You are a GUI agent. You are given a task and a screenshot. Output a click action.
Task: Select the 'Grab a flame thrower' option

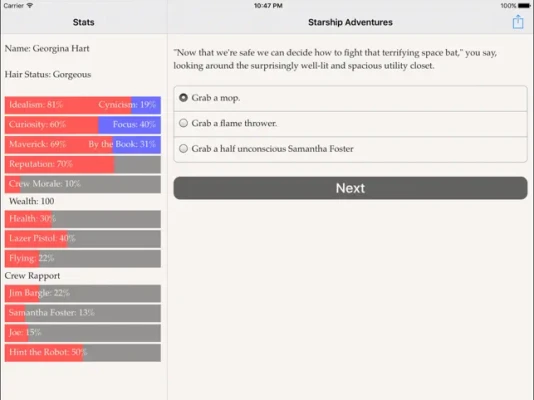pyautogui.click(x=350, y=124)
